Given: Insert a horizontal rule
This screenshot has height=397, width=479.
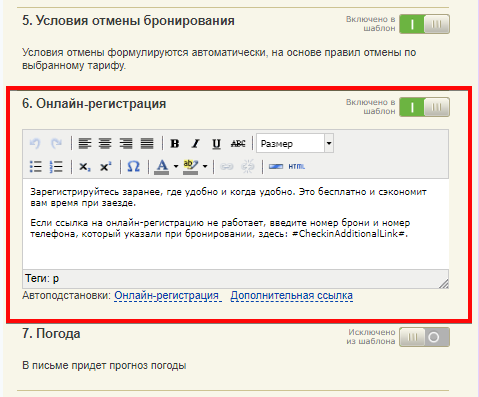Looking at the screenshot, I should coord(276,166).
